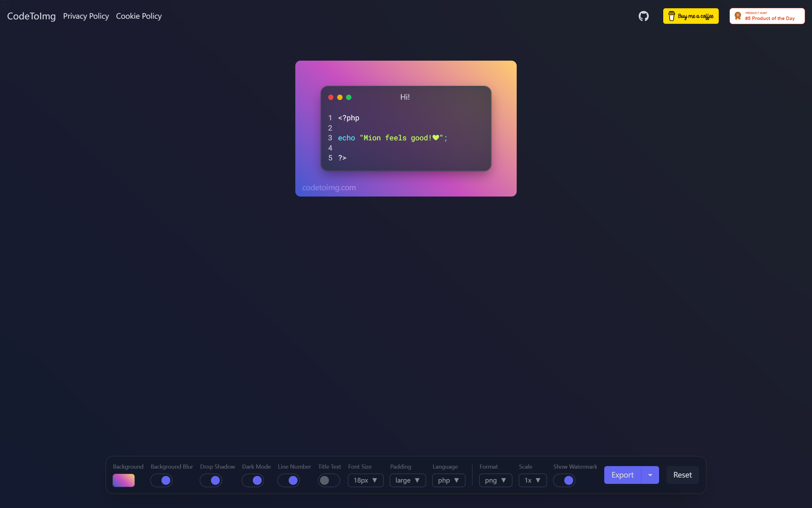Click the red dot in the code window
Viewport: 812px width, 508px height.
[331, 97]
